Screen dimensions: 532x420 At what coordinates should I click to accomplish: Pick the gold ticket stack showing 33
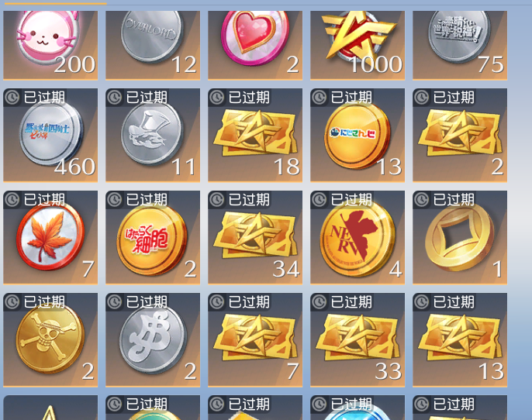click(358, 339)
